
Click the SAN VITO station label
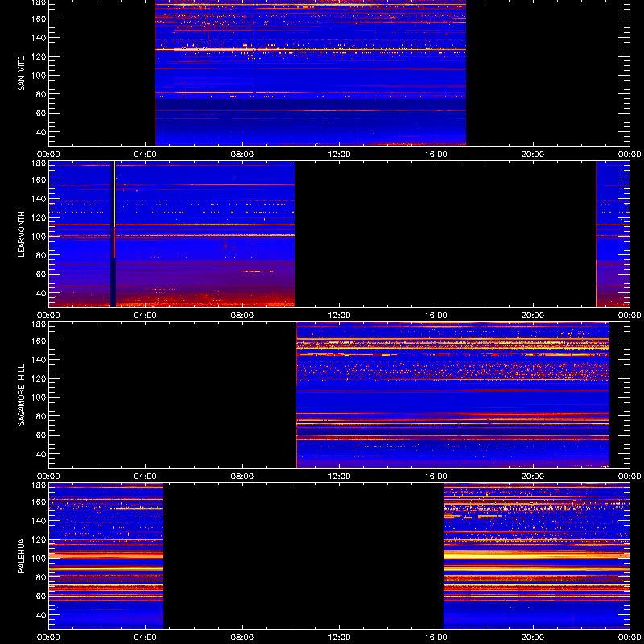click(21, 73)
